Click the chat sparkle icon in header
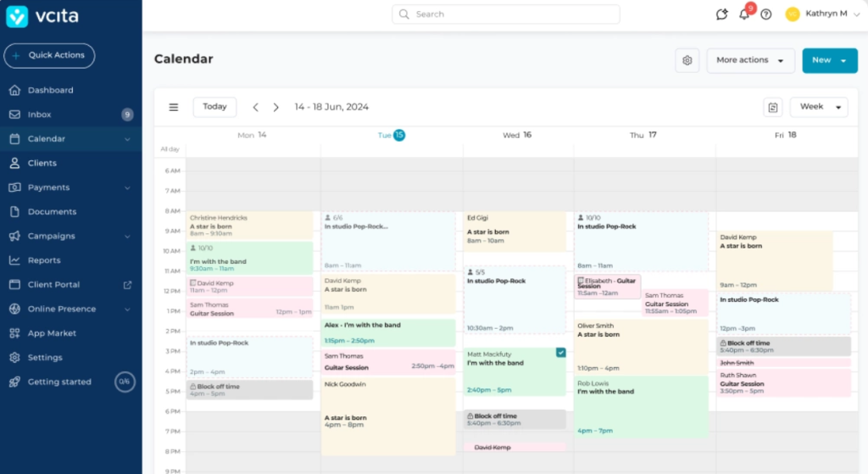The height and width of the screenshot is (474, 868). pyautogui.click(x=721, y=14)
